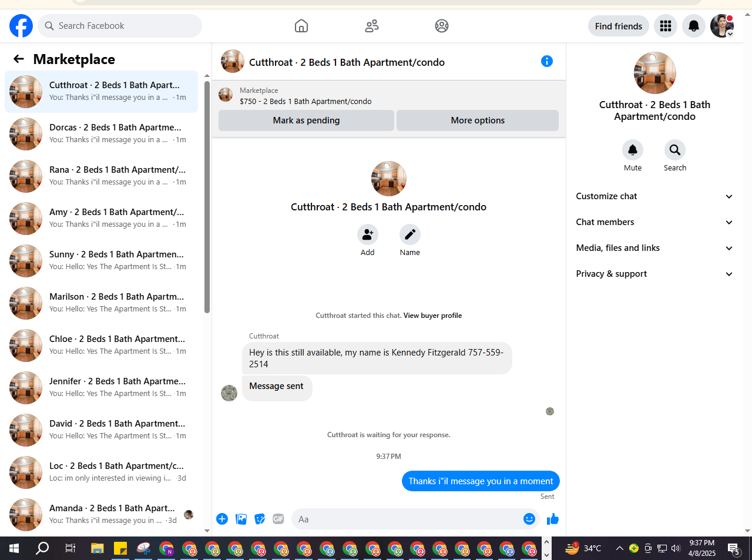752x560 pixels.
Task: Open the $750 Marketplace listing banner
Action: (389, 96)
